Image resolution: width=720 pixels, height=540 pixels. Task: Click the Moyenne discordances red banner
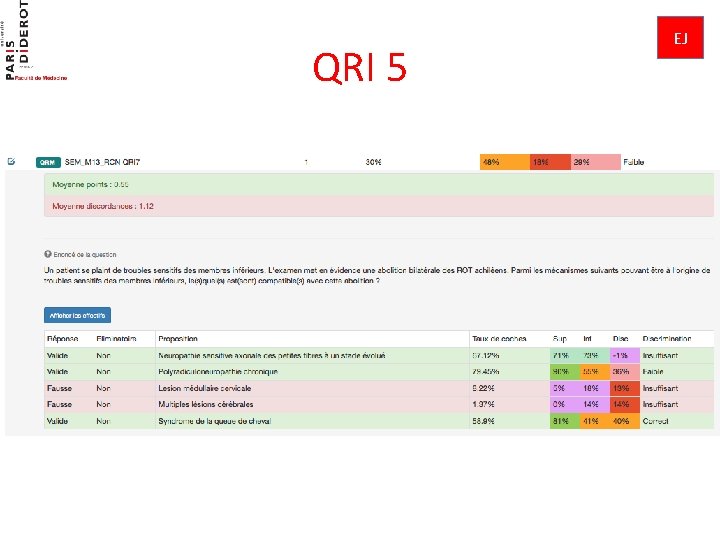379,206
